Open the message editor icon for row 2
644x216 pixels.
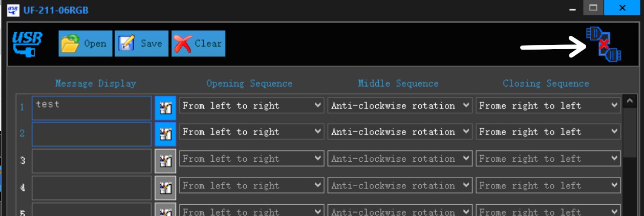click(165, 134)
